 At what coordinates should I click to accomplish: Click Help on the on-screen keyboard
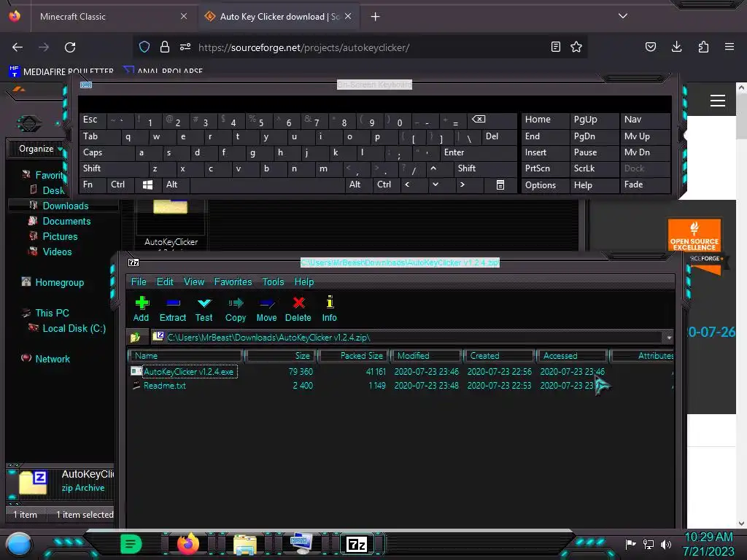pyautogui.click(x=594, y=184)
